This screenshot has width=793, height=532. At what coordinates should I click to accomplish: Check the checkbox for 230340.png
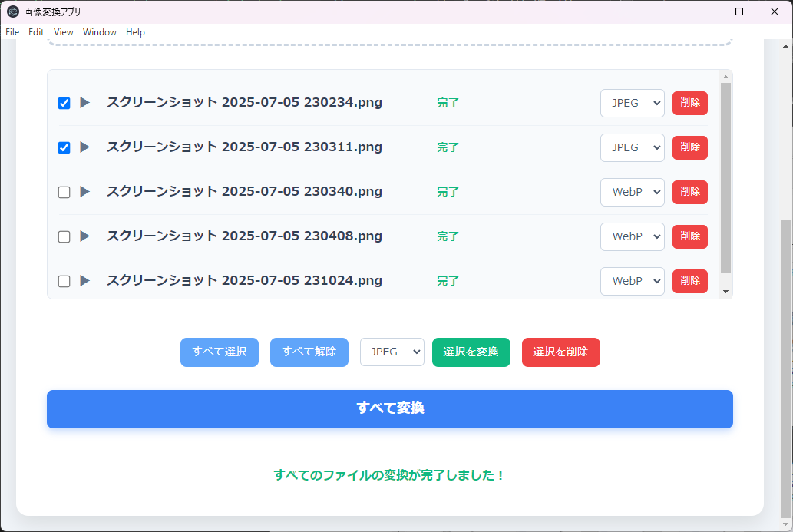tap(64, 192)
